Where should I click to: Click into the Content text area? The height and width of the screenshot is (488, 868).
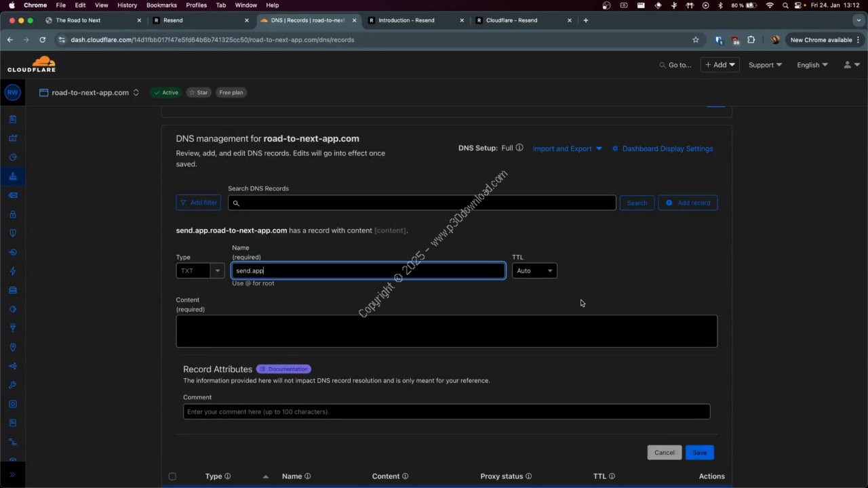446,331
